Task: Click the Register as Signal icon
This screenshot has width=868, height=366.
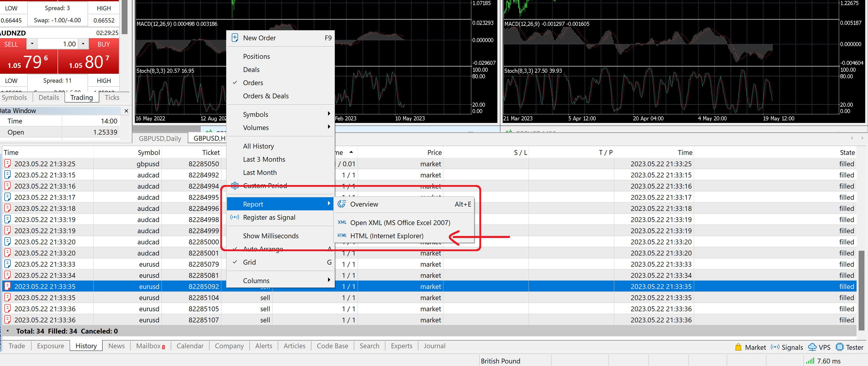Action: [235, 217]
